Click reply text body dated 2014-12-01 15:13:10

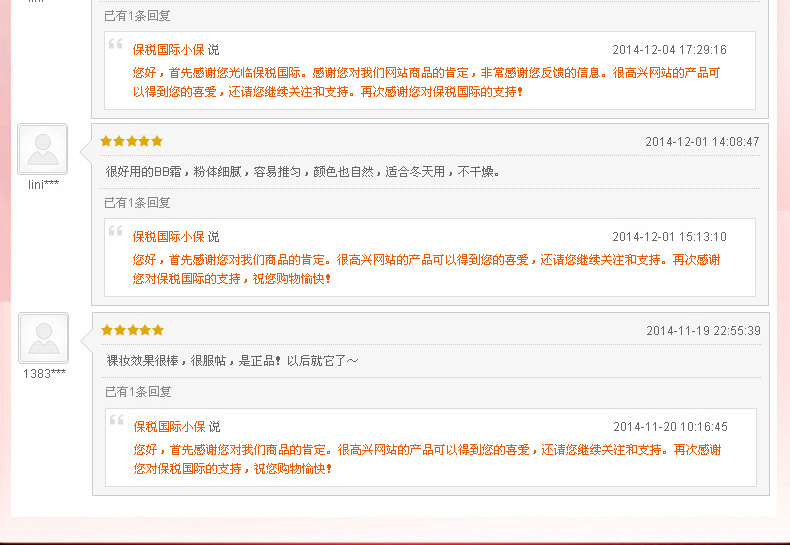(x=426, y=269)
